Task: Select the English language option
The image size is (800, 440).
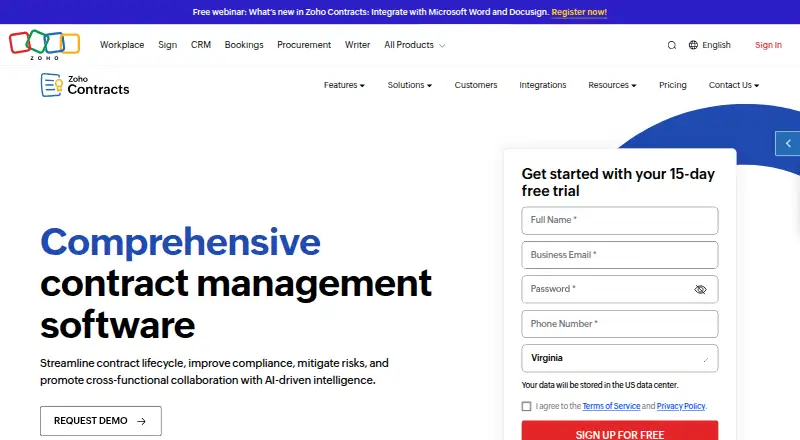Action: click(x=716, y=45)
